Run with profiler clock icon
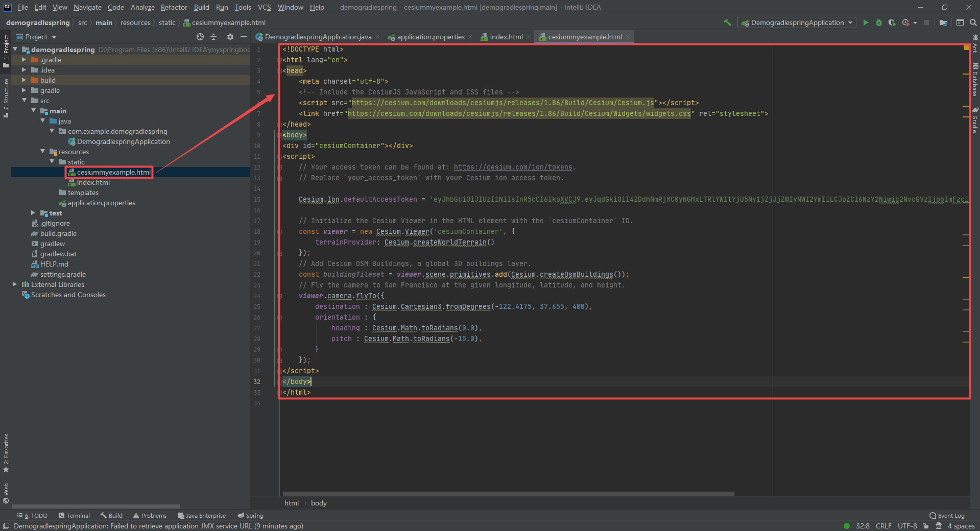 tap(906, 22)
